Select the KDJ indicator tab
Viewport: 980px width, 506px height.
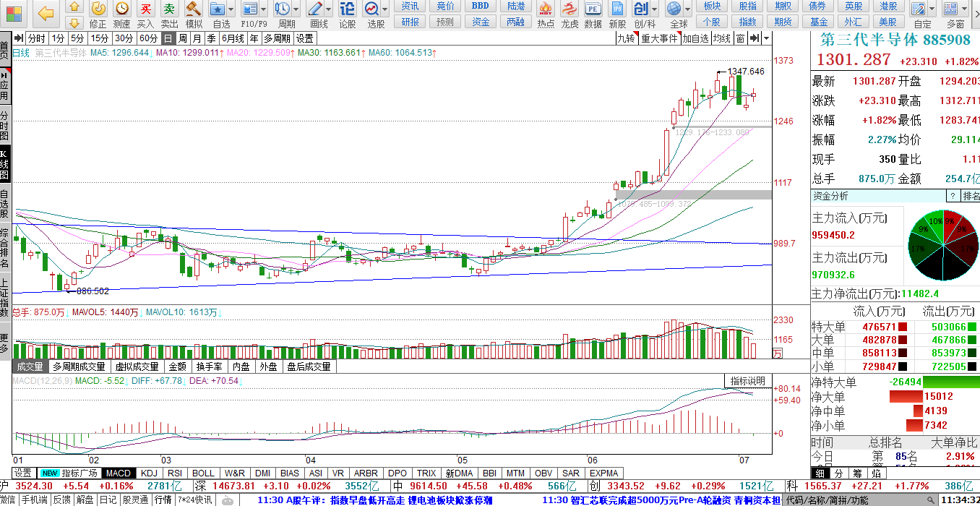tap(149, 473)
